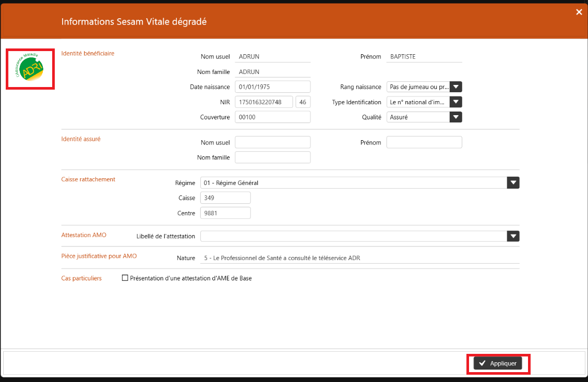588x382 pixels.
Task: Click the beneficiary Prénom field BAPTISTE
Action: pyautogui.click(x=424, y=57)
